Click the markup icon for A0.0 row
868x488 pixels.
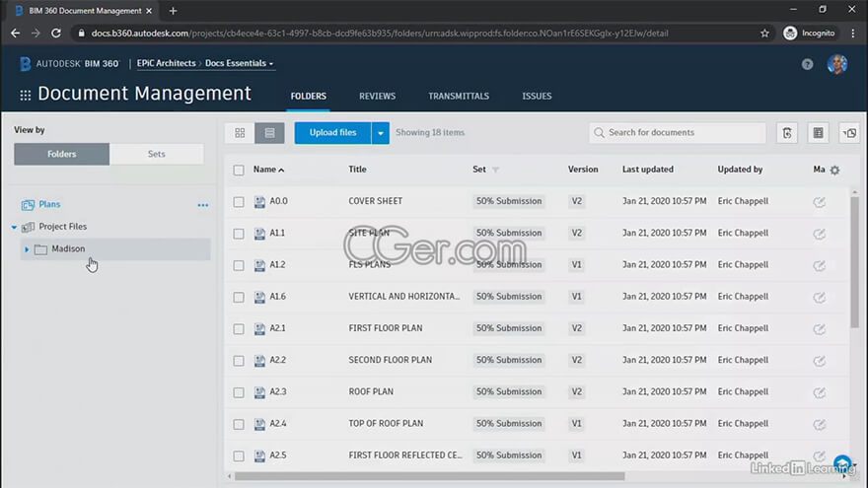[820, 202]
